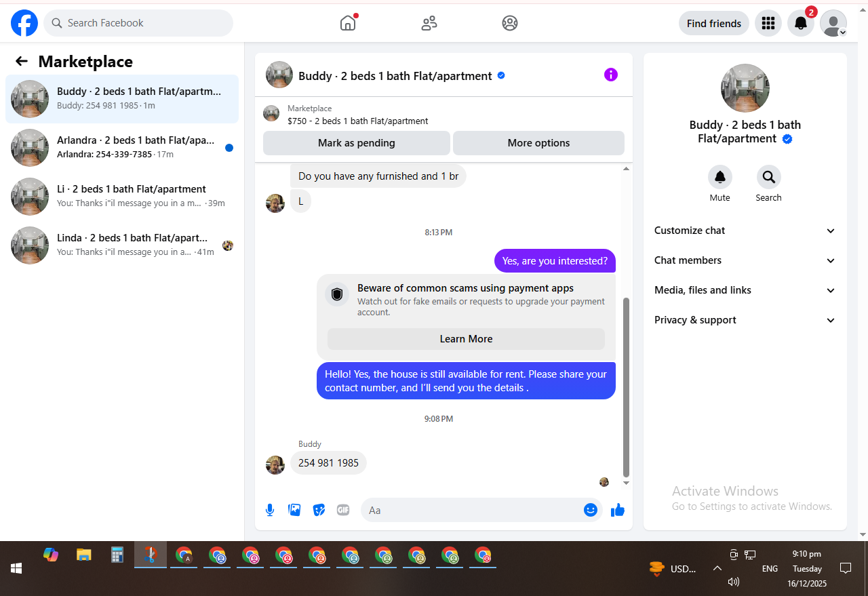
Task: Click the chat scrollbar thumb
Action: [x=626, y=387]
